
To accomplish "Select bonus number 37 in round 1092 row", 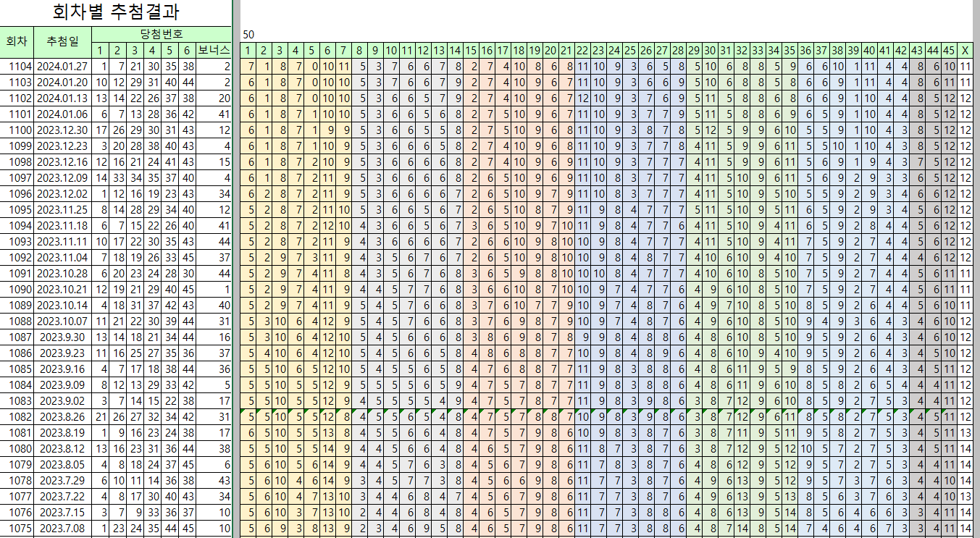I will (214, 258).
